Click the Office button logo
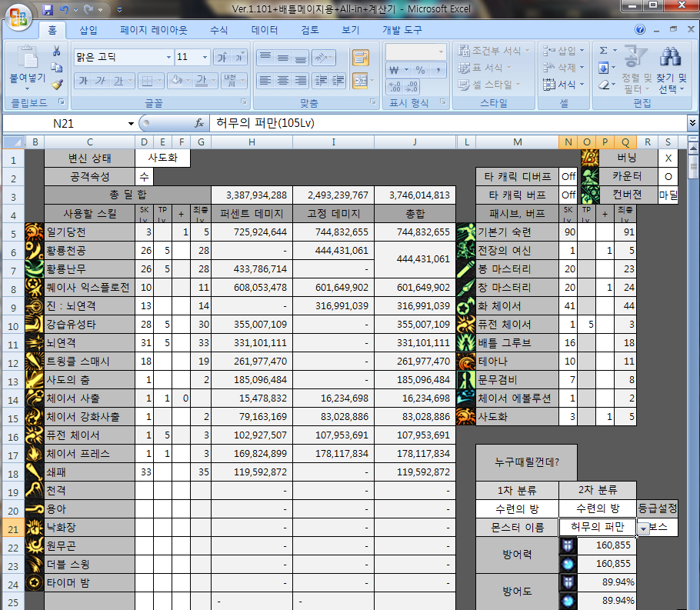Viewport: 700px width, 610px height. [18, 15]
